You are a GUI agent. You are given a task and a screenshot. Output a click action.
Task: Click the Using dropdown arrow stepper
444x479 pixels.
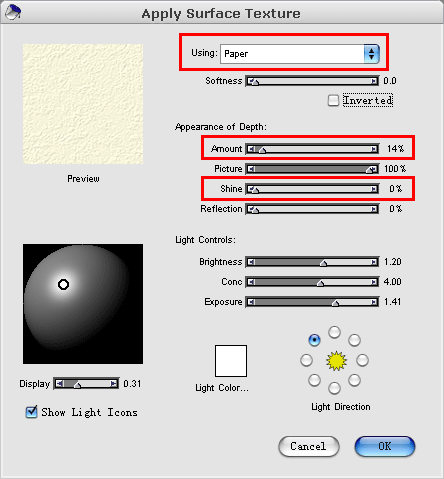[372, 54]
